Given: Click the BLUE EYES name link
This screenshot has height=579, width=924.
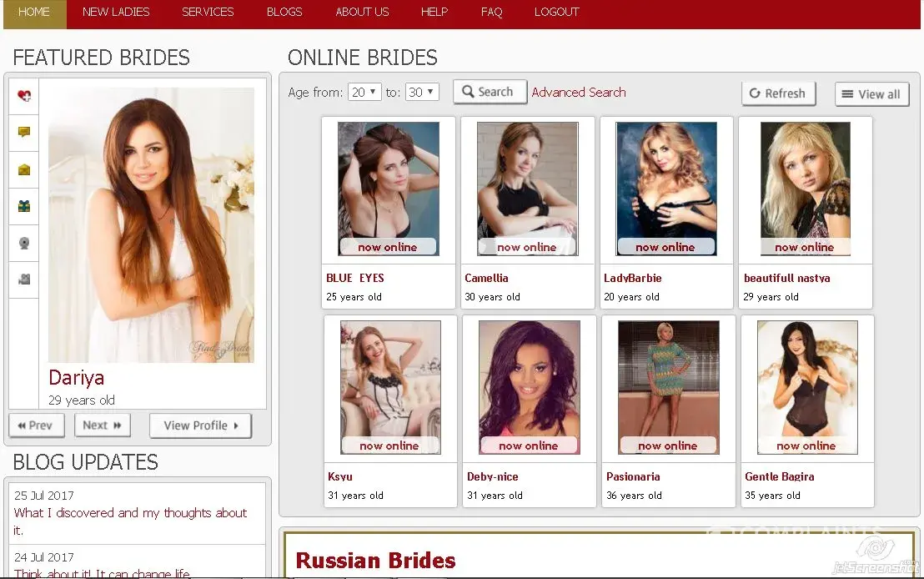Looking at the screenshot, I should [x=354, y=278].
